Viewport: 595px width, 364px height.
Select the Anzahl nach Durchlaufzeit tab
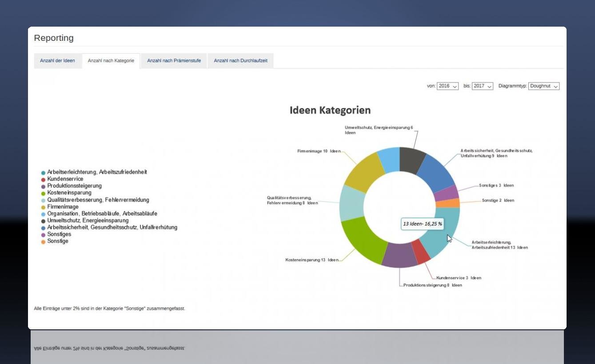click(x=240, y=61)
